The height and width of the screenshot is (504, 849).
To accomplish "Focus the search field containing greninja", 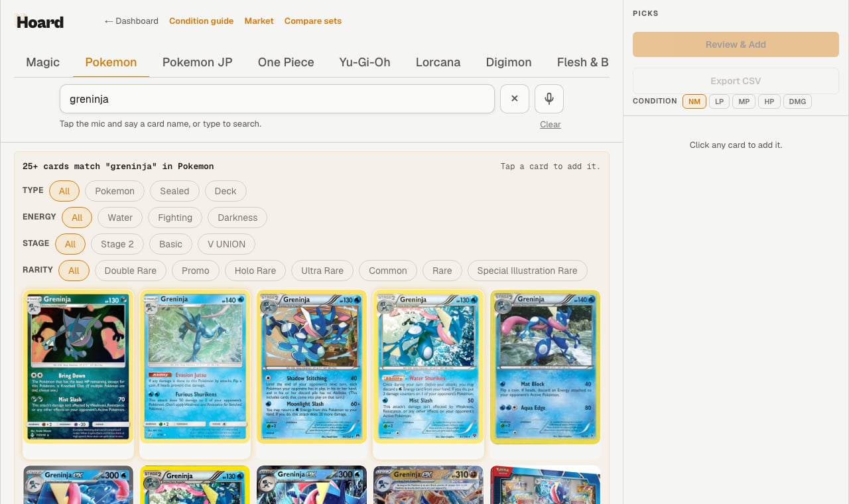I will [x=277, y=99].
